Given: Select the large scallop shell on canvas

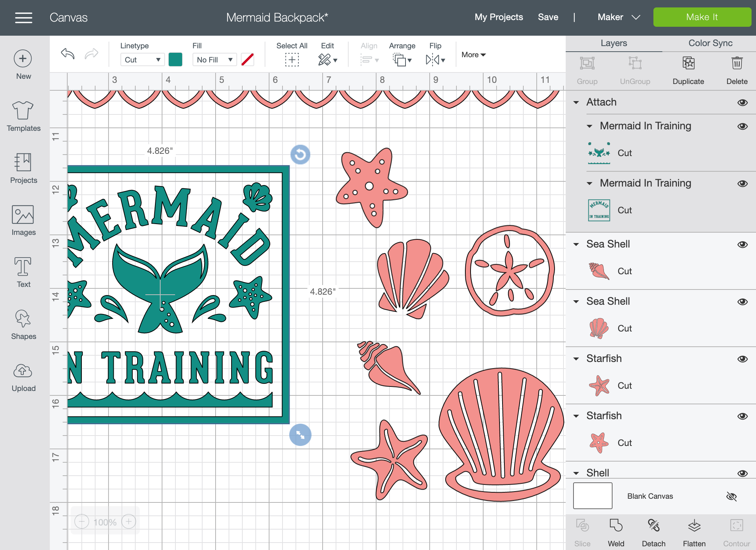Looking at the screenshot, I should [501, 434].
